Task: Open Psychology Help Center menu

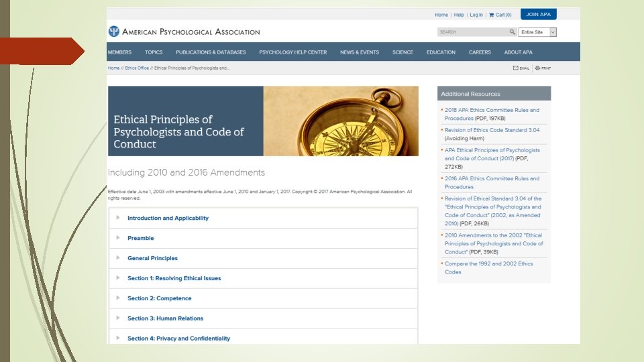Action: click(x=293, y=52)
